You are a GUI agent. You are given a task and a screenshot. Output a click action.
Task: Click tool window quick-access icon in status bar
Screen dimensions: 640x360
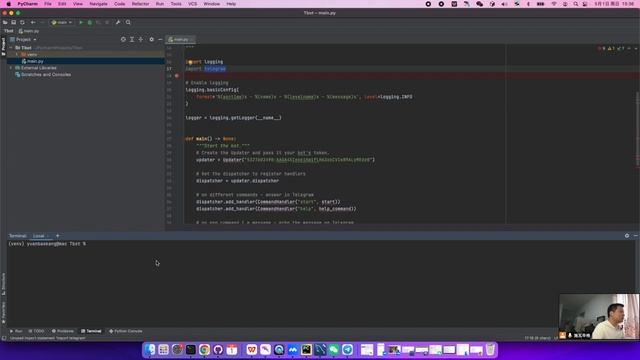tap(4, 338)
